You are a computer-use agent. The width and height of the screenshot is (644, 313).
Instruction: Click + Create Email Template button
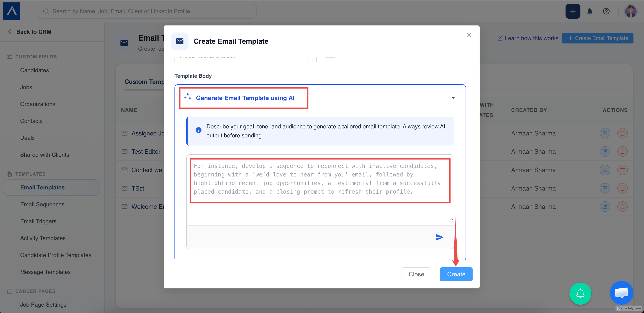[598, 38]
